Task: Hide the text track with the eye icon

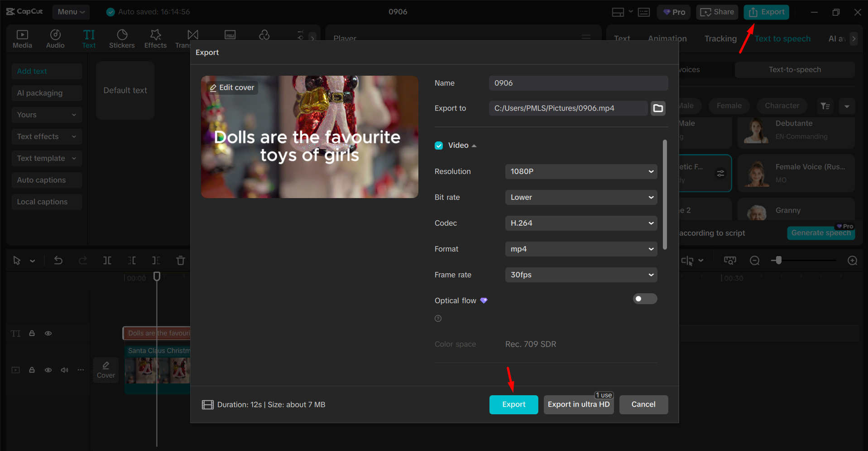Action: point(48,333)
